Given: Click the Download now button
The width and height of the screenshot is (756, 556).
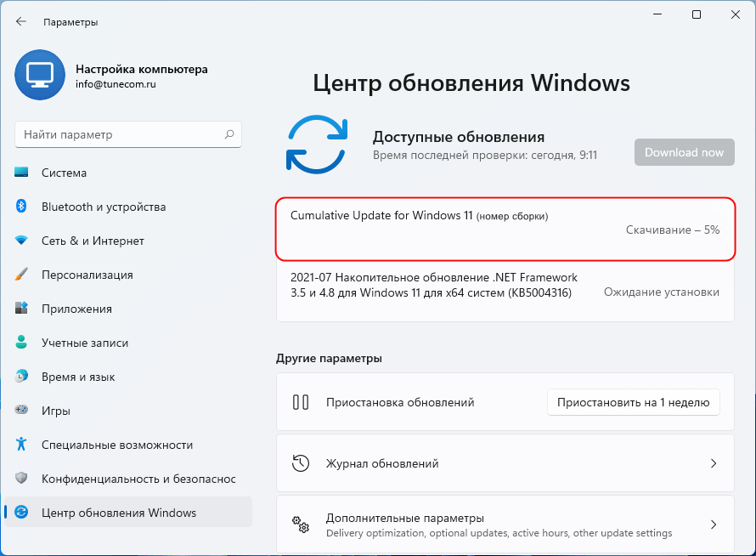Looking at the screenshot, I should 684,152.
